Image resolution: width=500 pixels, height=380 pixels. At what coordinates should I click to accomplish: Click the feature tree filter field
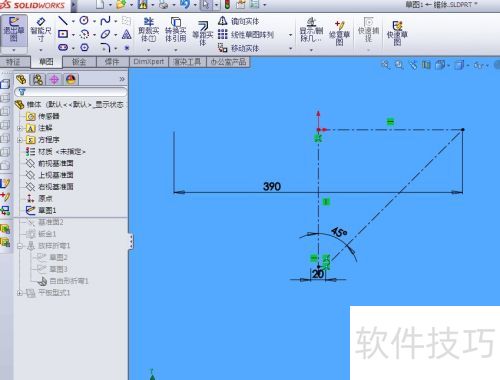pos(71,92)
